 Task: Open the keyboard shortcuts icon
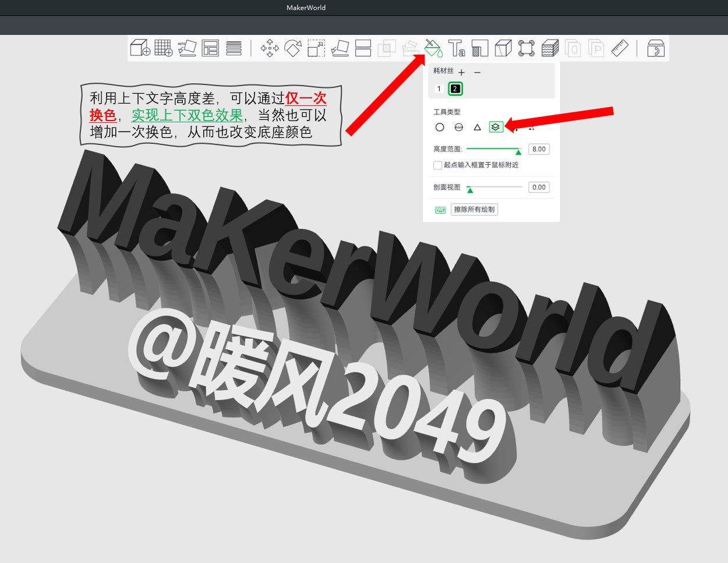tap(440, 210)
